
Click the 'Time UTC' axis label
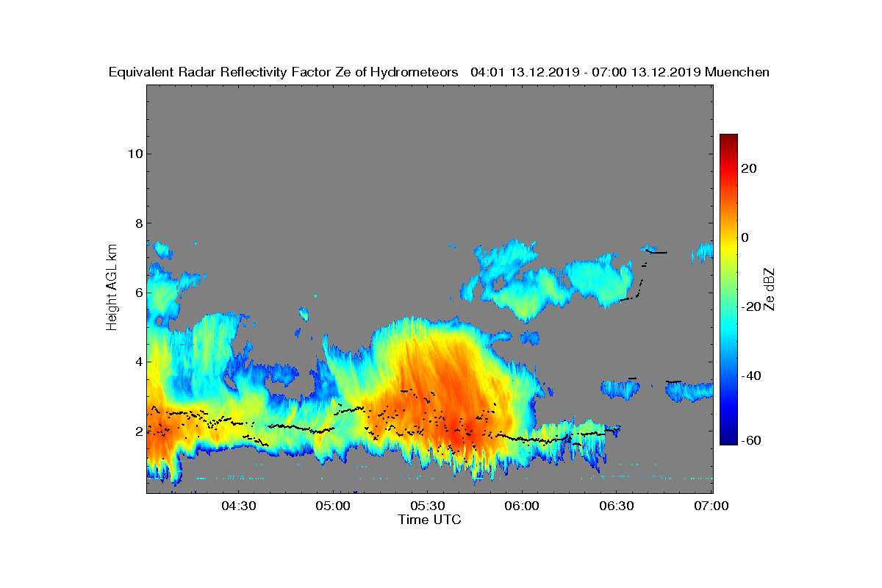(x=430, y=520)
